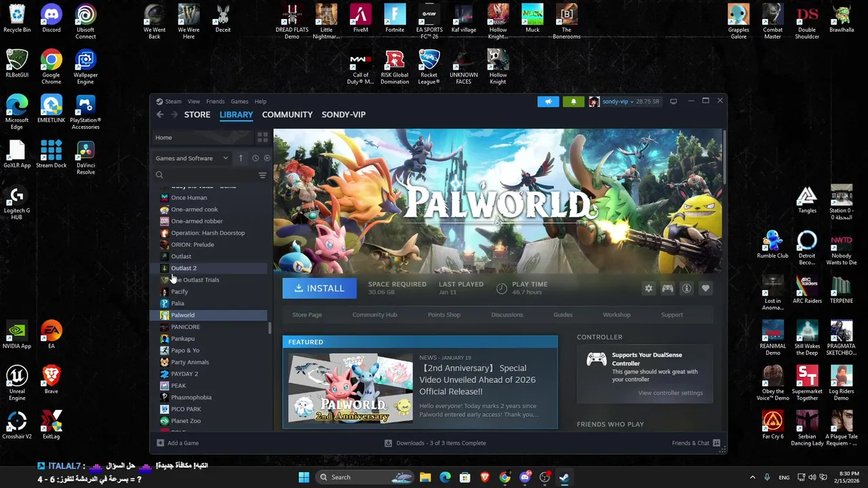Select PAYDAY 2 in game list

tap(184, 374)
